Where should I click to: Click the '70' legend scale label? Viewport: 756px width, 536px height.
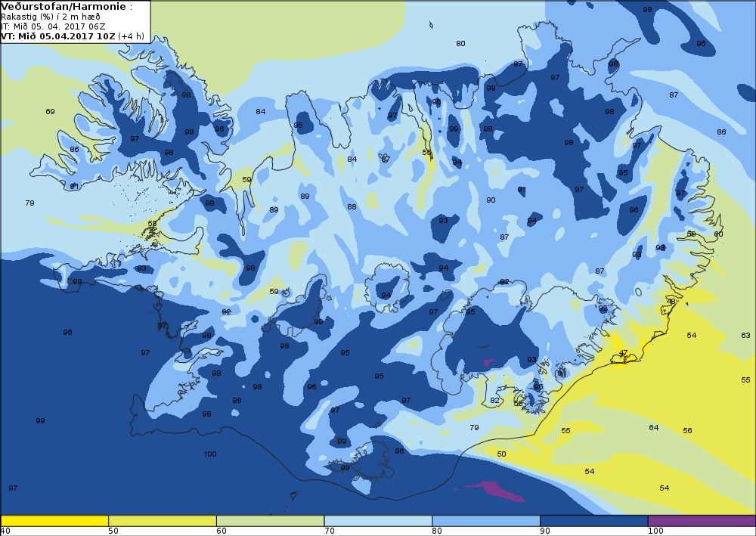(330, 531)
